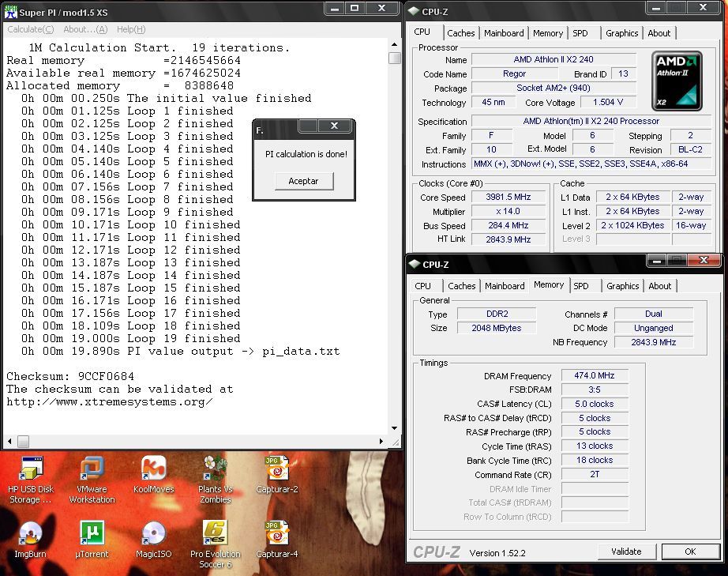Click Package value Socket AM2+ (940)
Image resolution: width=728 pixels, height=576 pixels.
tap(554, 88)
